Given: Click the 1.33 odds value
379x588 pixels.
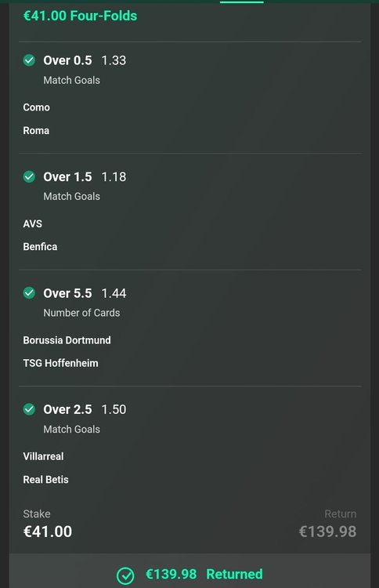Looking at the screenshot, I should 114,60.
